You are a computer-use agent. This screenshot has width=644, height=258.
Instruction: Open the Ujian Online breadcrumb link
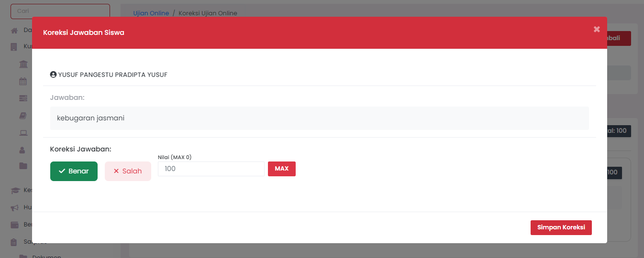pyautogui.click(x=151, y=13)
